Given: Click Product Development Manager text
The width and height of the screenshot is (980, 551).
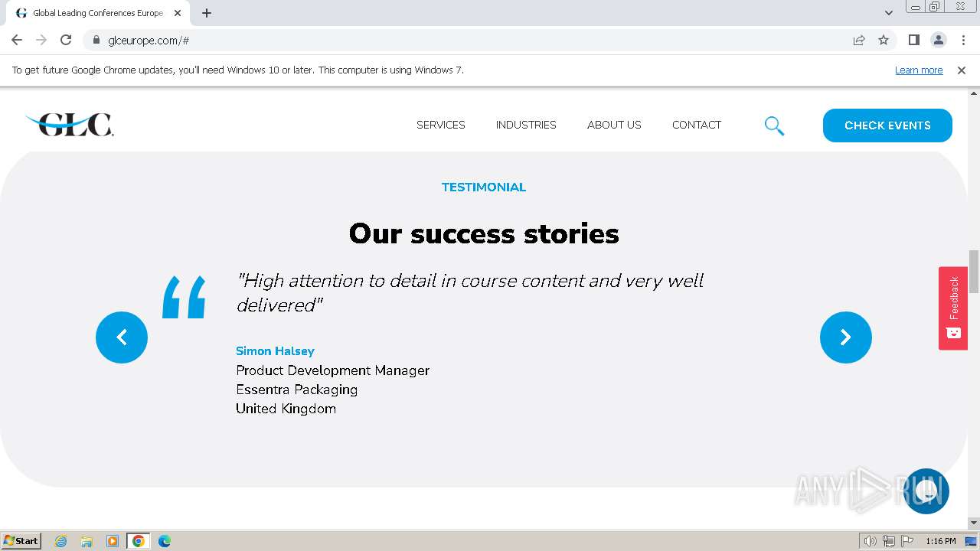Looking at the screenshot, I should (332, 370).
